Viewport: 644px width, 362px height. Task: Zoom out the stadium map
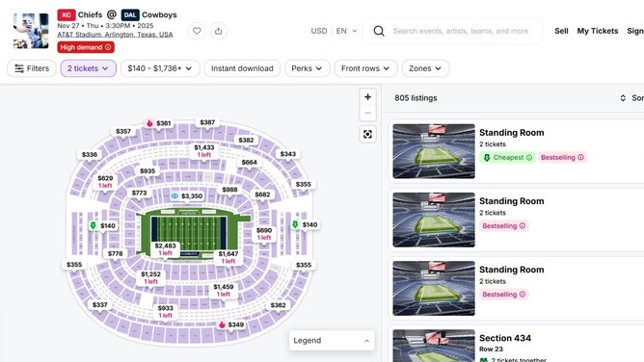tap(367, 114)
